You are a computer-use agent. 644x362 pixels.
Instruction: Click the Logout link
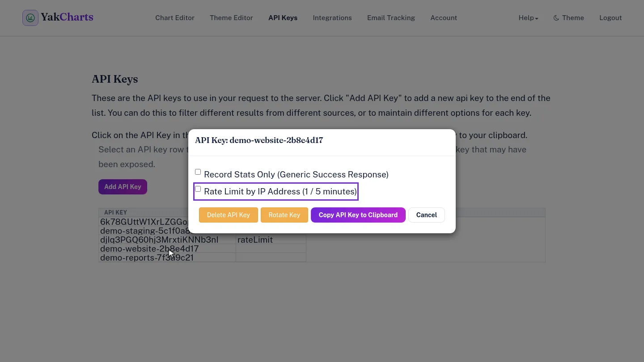[610, 18]
